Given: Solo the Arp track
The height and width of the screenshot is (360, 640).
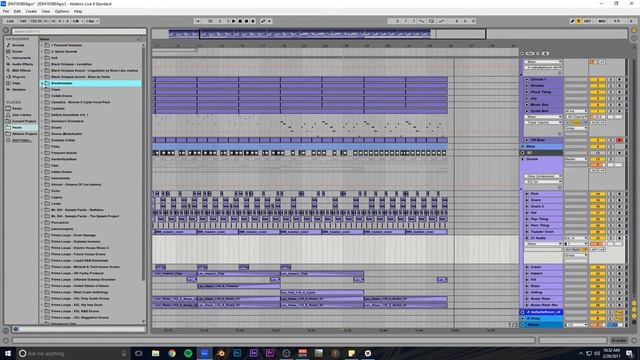Looking at the screenshot, I should pos(611,98).
